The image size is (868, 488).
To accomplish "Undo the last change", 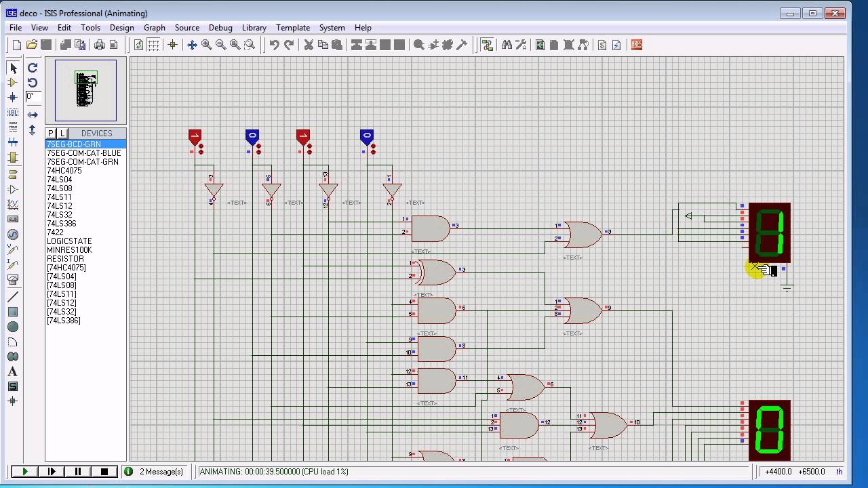I will [274, 45].
